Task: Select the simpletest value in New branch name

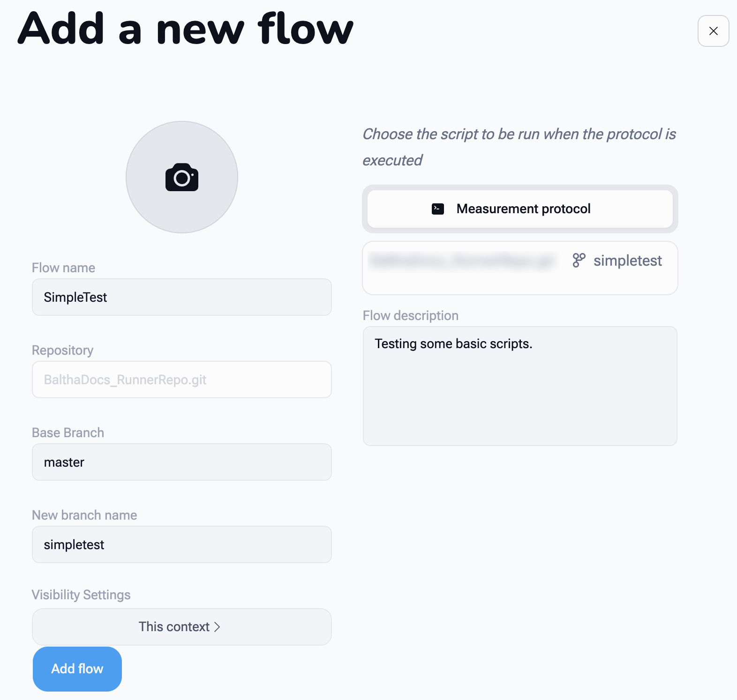Action: (x=74, y=544)
